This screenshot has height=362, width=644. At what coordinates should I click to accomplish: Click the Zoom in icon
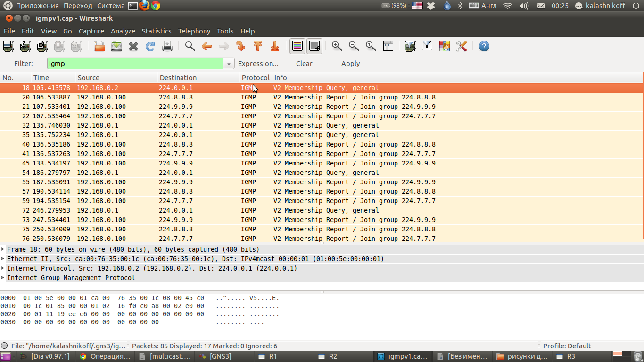pos(337,46)
